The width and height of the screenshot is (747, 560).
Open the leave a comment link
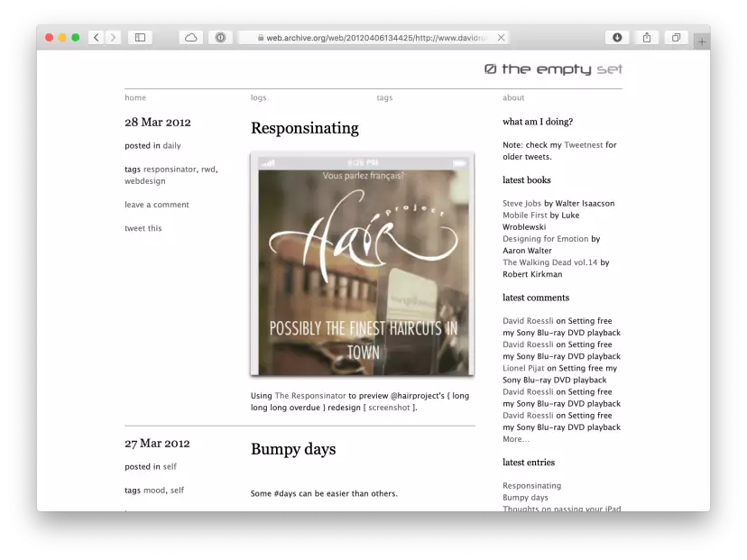click(x=157, y=205)
